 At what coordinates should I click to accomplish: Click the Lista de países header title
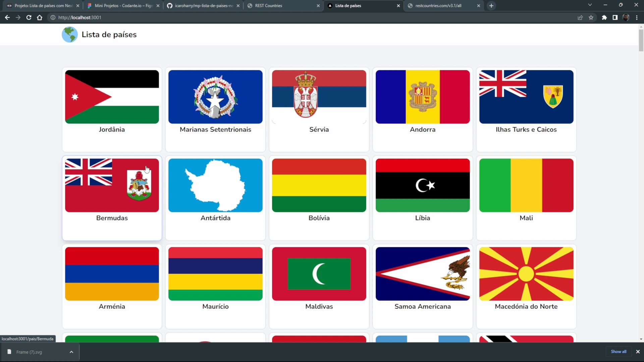coord(109,35)
